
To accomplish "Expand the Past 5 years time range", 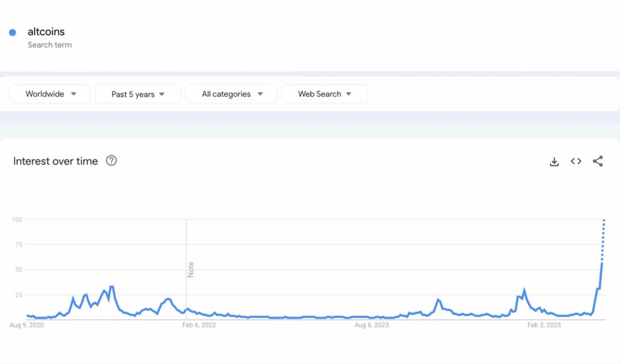I will coord(138,94).
